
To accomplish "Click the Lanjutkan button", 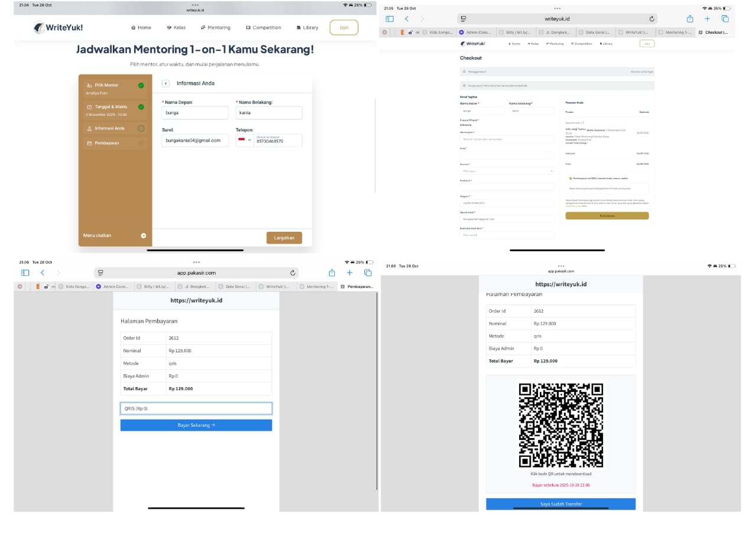I will (x=284, y=238).
